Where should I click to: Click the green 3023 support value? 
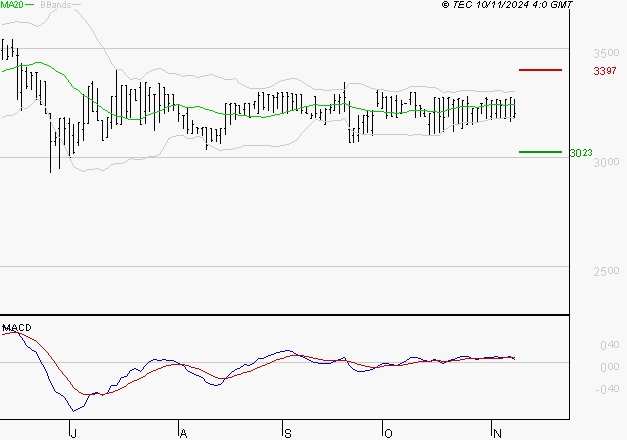pyautogui.click(x=581, y=153)
